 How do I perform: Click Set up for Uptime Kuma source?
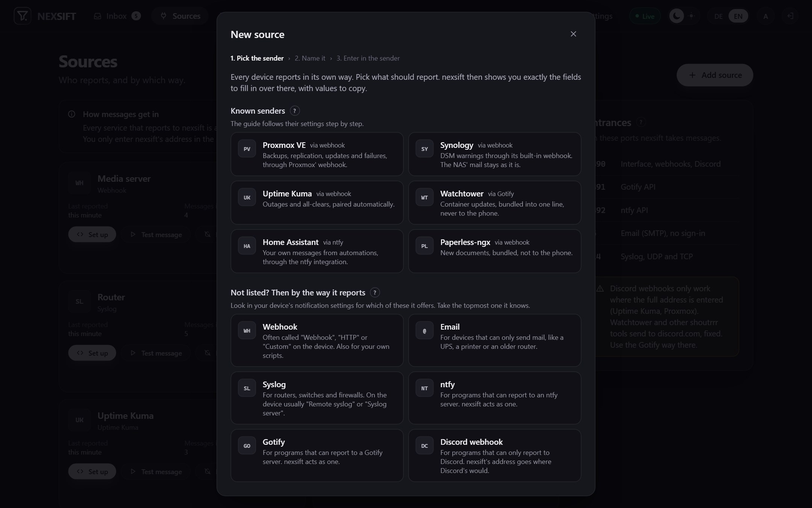(x=92, y=471)
